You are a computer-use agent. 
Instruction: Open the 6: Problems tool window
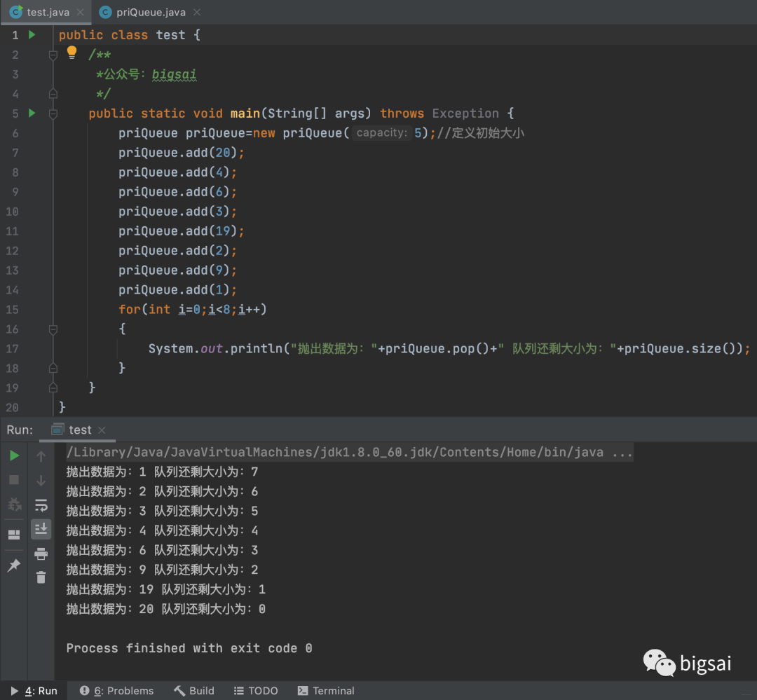[116, 691]
